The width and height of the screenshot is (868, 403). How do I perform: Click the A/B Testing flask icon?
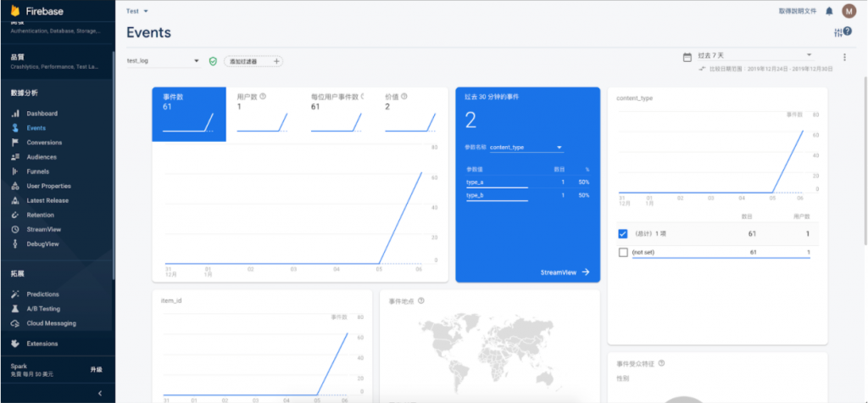click(x=15, y=309)
